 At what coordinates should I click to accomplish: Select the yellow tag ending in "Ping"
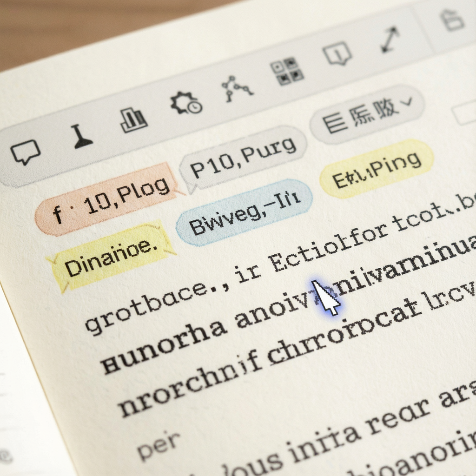376,169
